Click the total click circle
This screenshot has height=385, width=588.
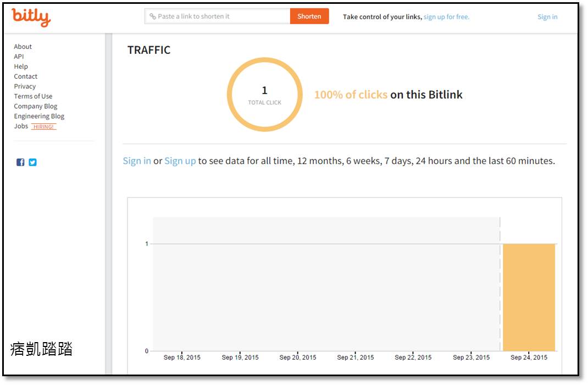click(265, 95)
